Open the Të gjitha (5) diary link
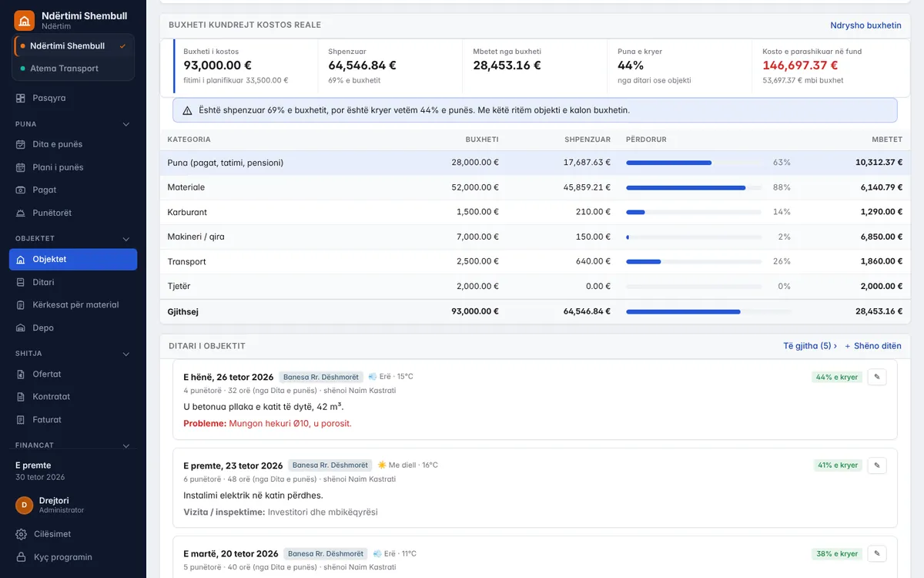Screen dimensions: 924x578 coord(810,346)
